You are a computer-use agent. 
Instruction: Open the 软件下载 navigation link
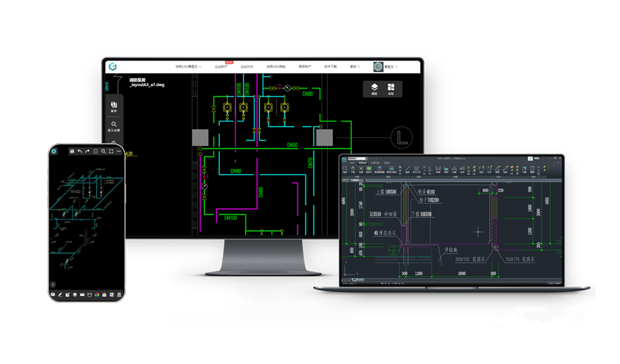[330, 67]
